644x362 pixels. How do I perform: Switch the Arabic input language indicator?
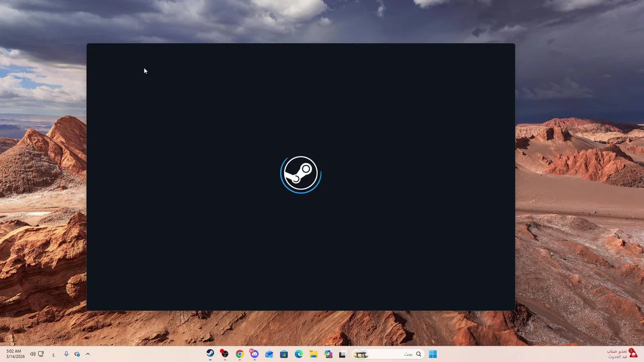(53, 354)
